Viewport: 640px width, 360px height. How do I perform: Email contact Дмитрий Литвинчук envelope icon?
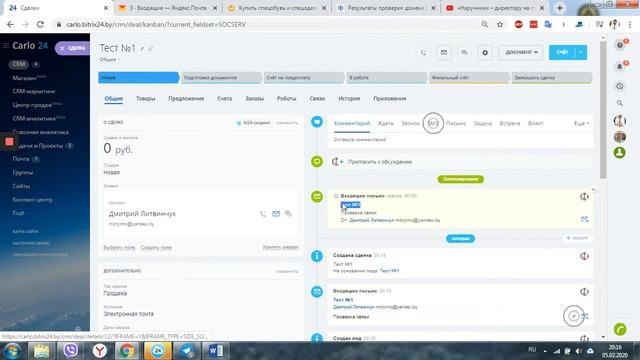click(276, 214)
